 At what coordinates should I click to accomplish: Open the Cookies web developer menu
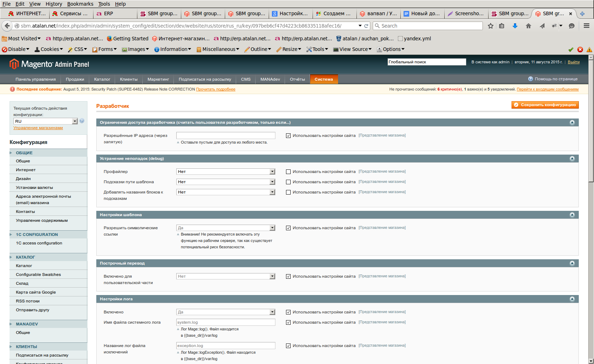tap(49, 49)
